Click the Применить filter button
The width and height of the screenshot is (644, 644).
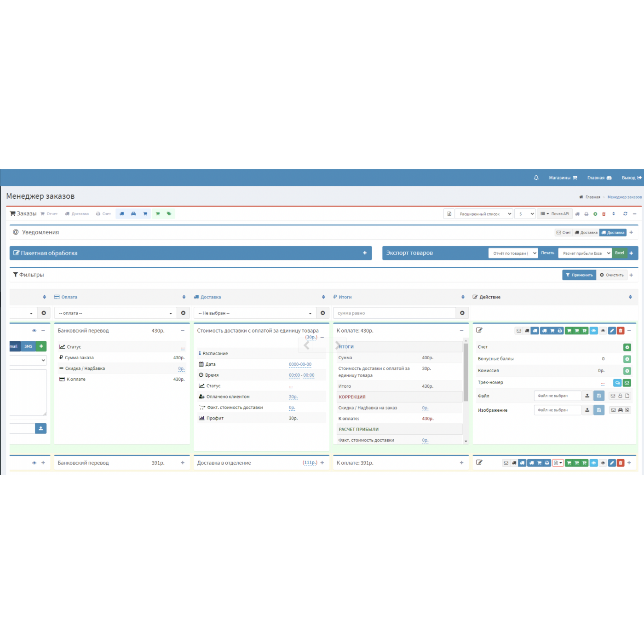(x=579, y=275)
